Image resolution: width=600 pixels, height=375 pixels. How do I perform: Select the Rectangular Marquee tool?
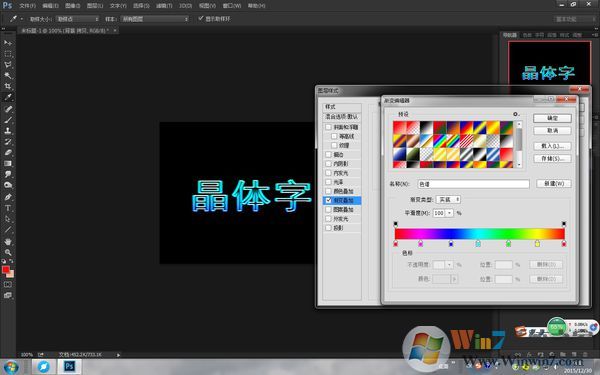click(x=8, y=54)
